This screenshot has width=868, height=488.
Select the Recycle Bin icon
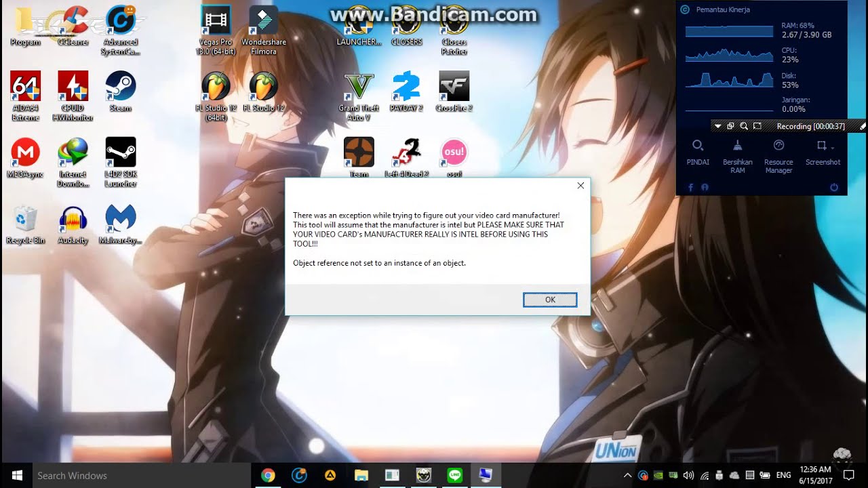click(x=25, y=225)
